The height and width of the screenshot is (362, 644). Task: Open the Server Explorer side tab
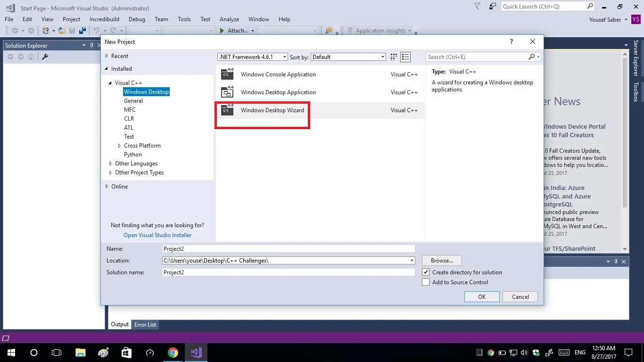[x=636, y=58]
